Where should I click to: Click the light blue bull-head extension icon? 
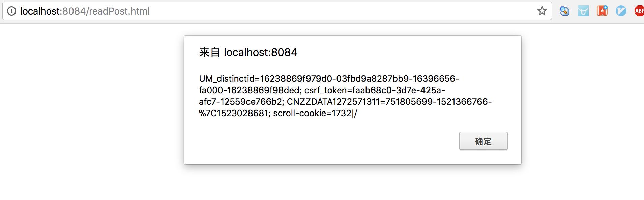pos(583,11)
